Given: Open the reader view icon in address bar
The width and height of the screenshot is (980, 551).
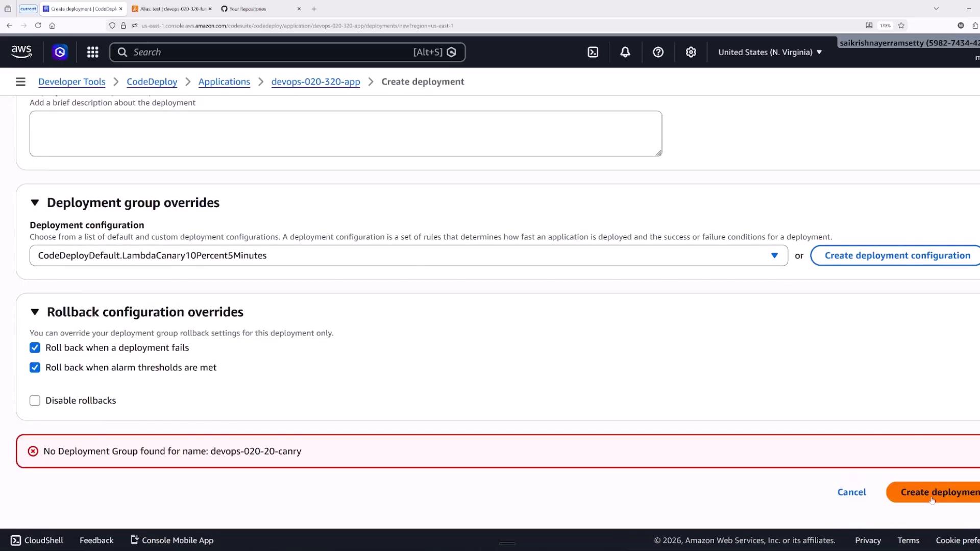Looking at the screenshot, I should [869, 26].
